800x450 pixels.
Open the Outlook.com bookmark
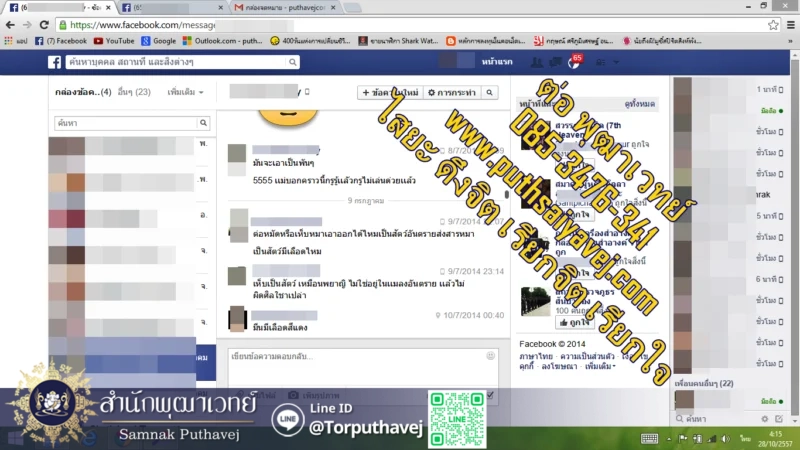[x=222, y=41]
